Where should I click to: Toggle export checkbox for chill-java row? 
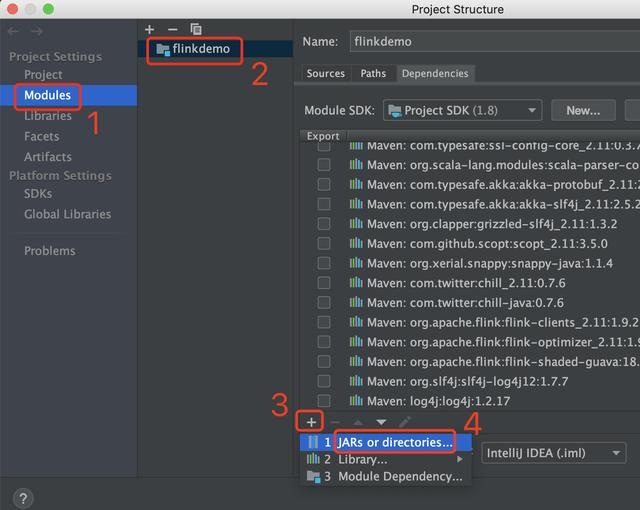(324, 302)
